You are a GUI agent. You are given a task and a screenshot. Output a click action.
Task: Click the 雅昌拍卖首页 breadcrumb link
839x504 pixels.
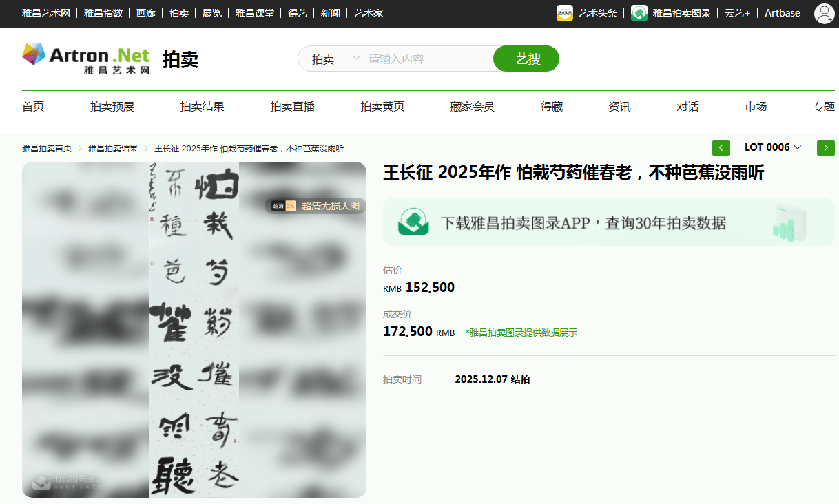pos(47,149)
